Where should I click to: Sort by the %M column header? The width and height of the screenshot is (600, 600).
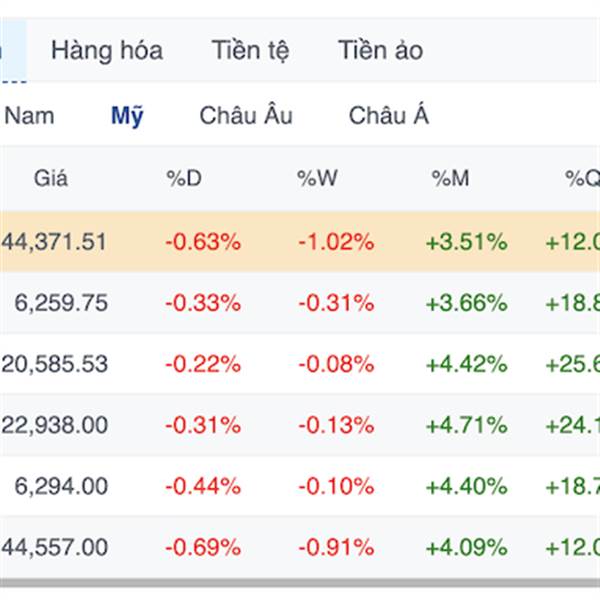click(x=450, y=179)
